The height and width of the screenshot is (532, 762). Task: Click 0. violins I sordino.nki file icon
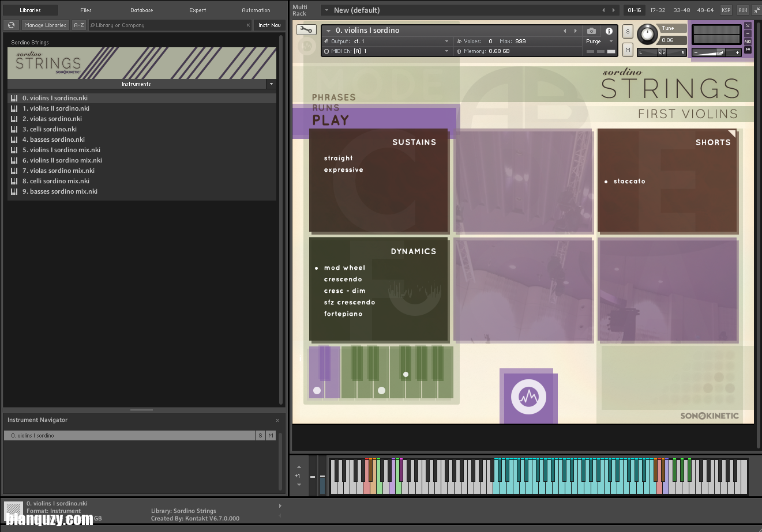pos(14,98)
